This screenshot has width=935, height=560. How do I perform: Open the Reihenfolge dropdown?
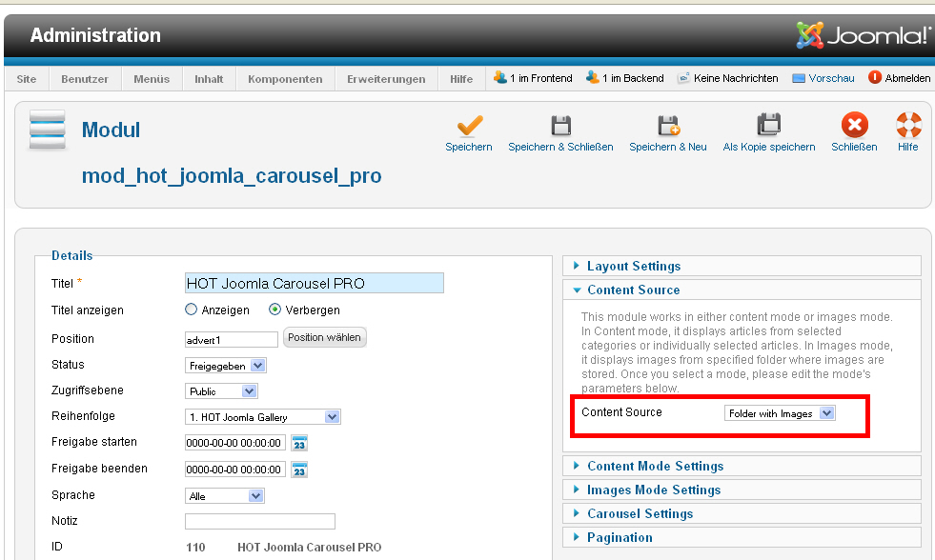coord(262,417)
